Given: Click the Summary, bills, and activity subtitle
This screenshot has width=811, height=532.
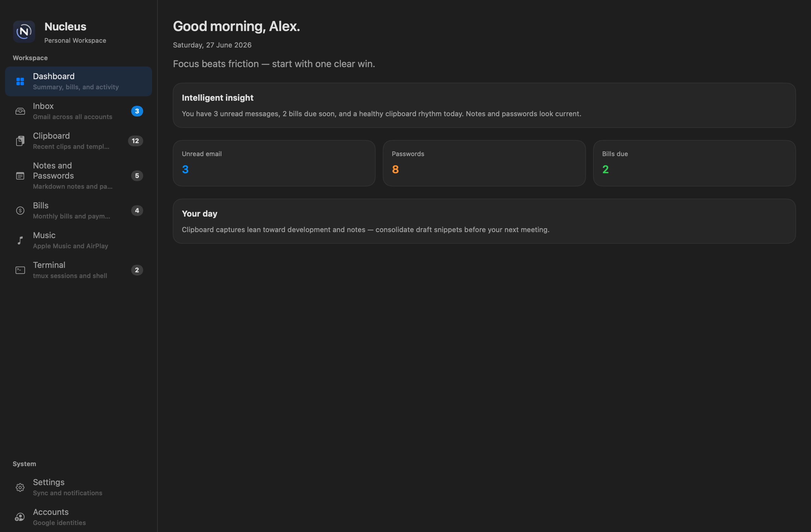Looking at the screenshot, I should pyautogui.click(x=76, y=87).
